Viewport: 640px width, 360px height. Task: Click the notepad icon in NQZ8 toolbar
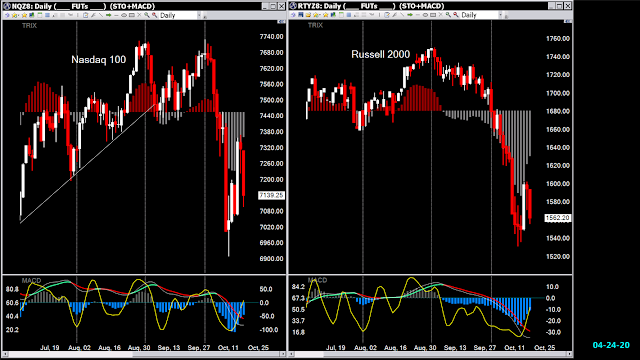click(86, 15)
